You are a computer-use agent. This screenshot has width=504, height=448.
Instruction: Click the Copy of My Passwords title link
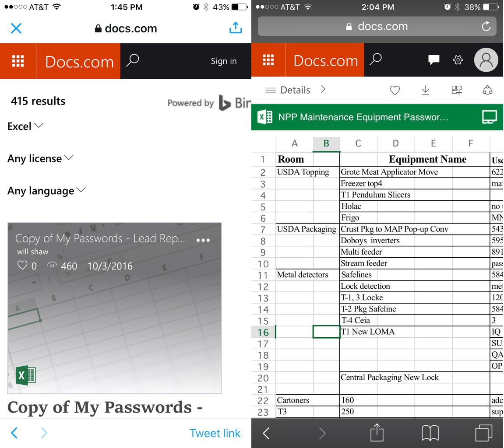tap(105, 407)
